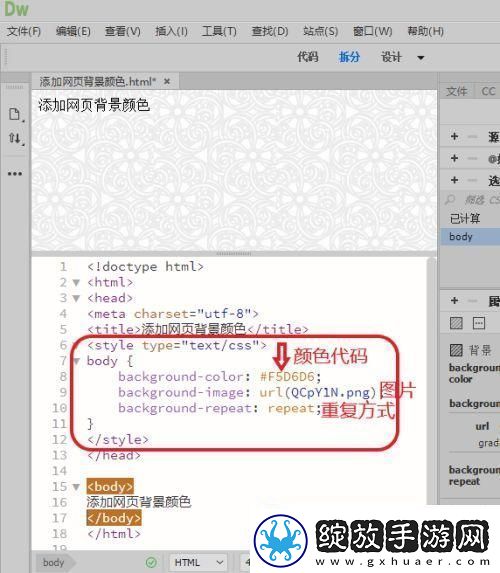Close the 添加网页背景颜色.html tab

167,81
